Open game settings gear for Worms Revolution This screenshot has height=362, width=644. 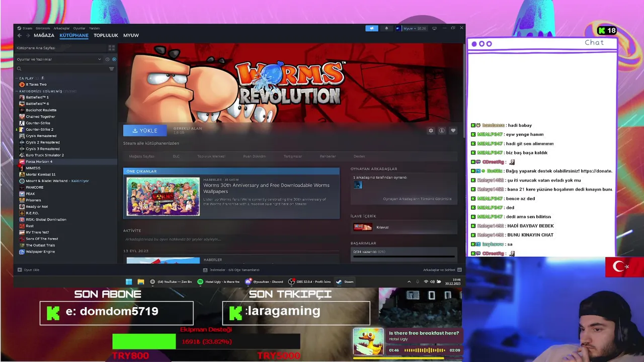coord(431,131)
